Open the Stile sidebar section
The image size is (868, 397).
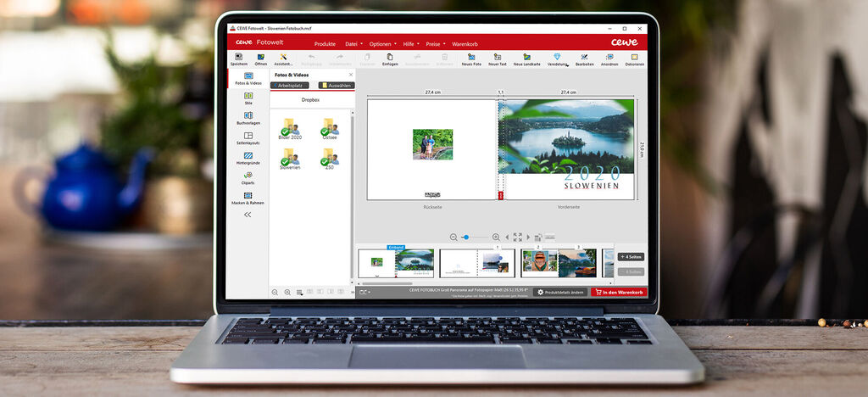click(248, 98)
